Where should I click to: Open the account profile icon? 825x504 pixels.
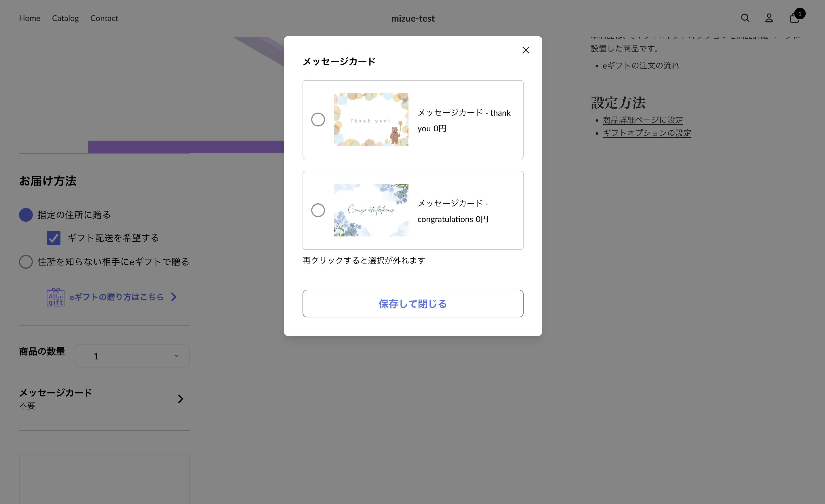(769, 18)
